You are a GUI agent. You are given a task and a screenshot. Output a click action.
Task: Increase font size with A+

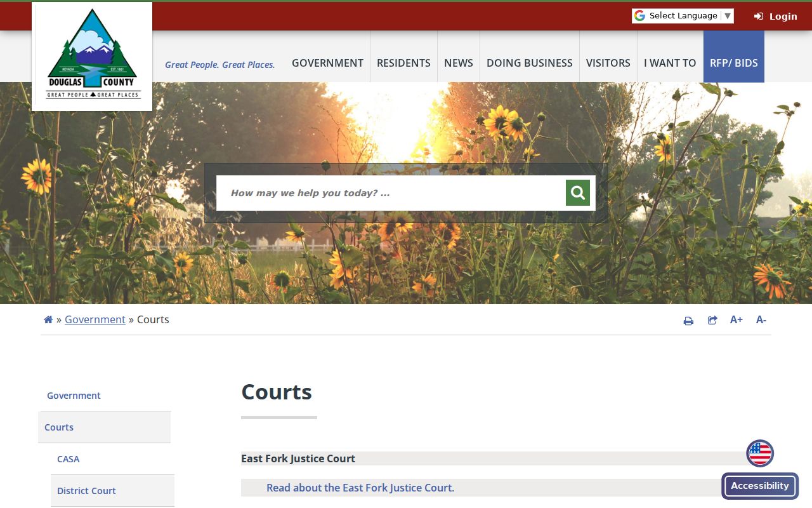(736, 319)
